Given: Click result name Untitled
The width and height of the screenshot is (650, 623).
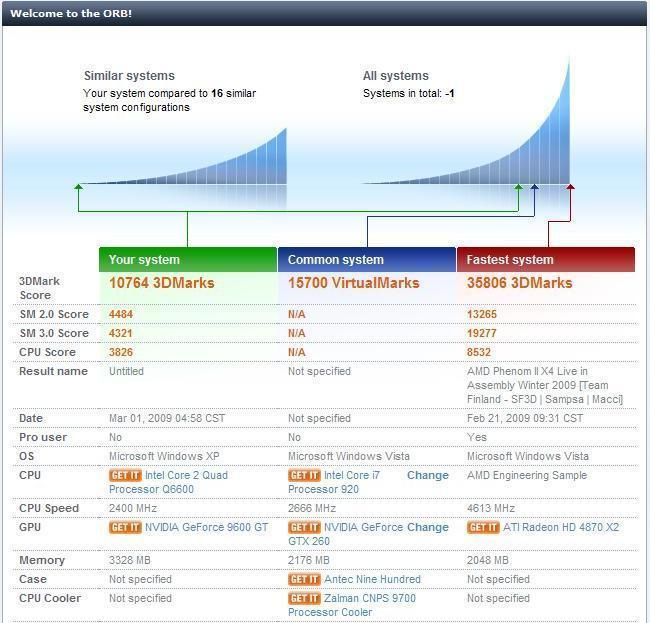Looking at the screenshot, I should 126,371.
